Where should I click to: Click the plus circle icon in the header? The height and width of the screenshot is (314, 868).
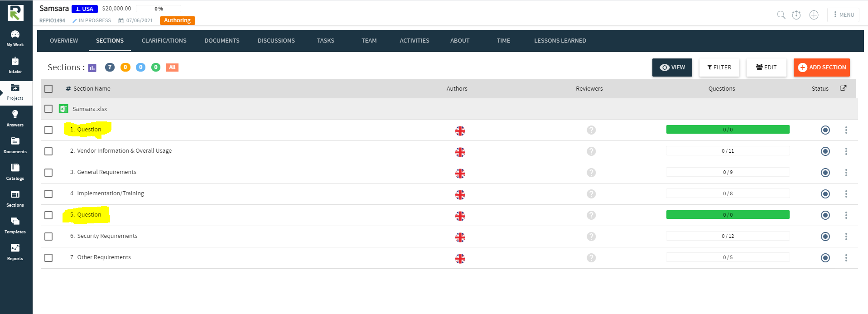pos(814,15)
